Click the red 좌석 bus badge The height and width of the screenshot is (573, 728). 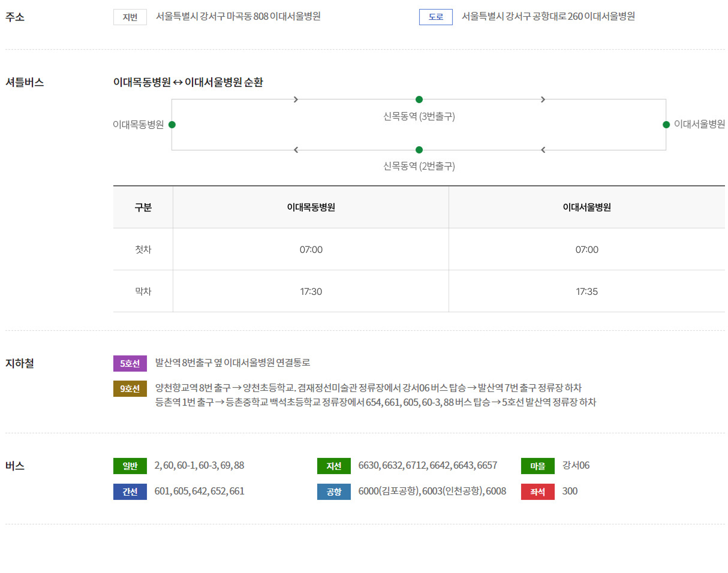[x=538, y=492]
